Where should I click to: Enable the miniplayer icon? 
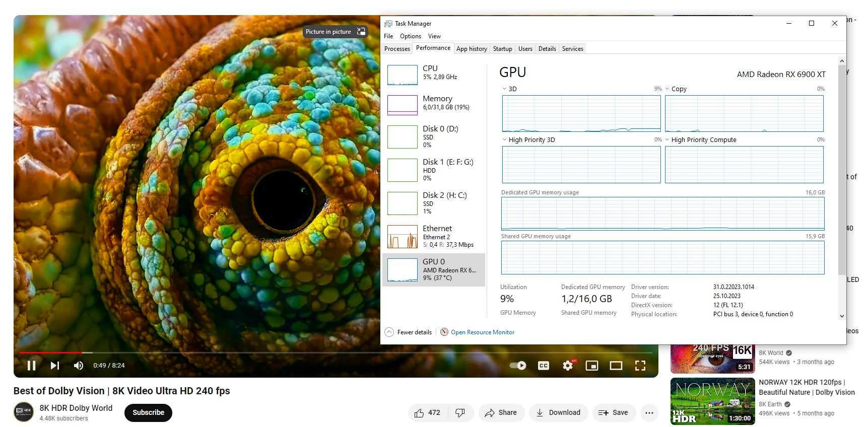[592, 366]
